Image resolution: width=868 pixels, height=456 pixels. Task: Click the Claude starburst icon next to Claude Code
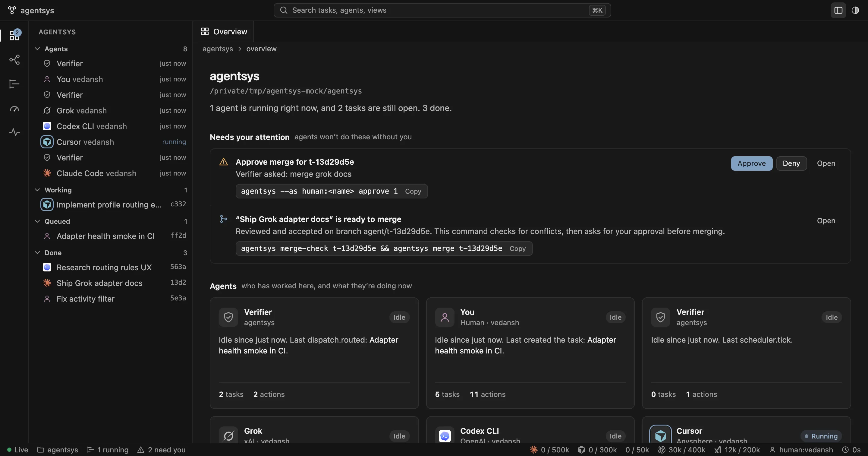47,173
